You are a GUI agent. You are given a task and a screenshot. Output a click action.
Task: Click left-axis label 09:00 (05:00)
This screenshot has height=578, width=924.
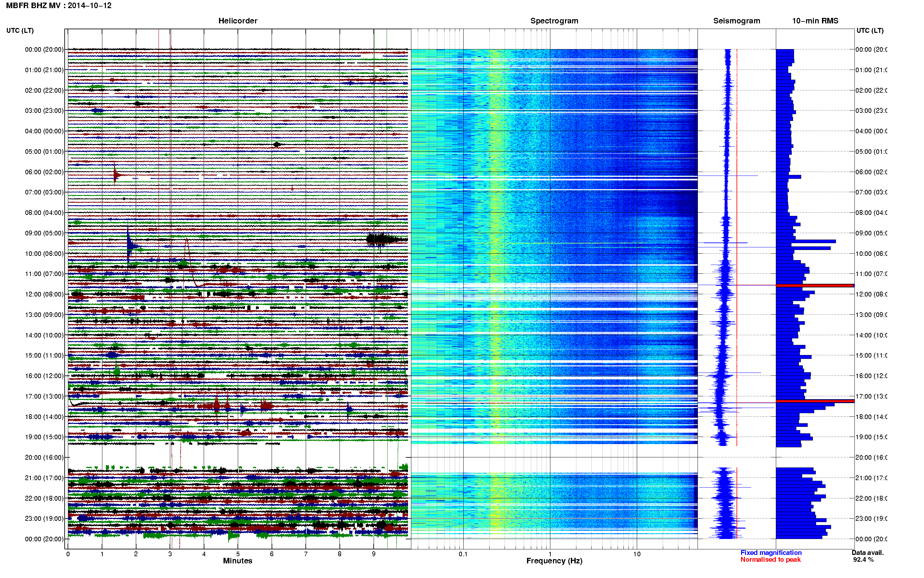pos(44,233)
